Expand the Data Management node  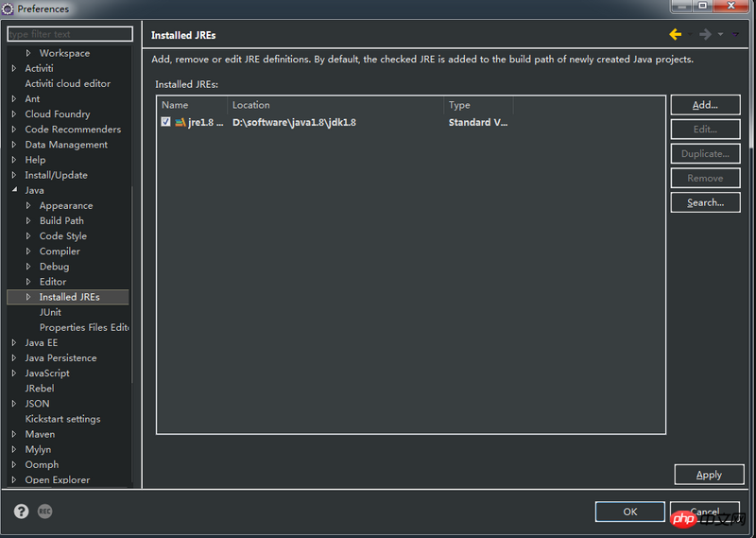[x=14, y=145]
